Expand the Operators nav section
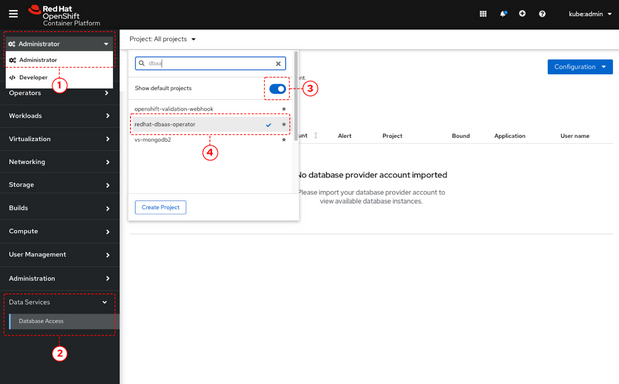The height and width of the screenshot is (384, 619). [x=59, y=93]
